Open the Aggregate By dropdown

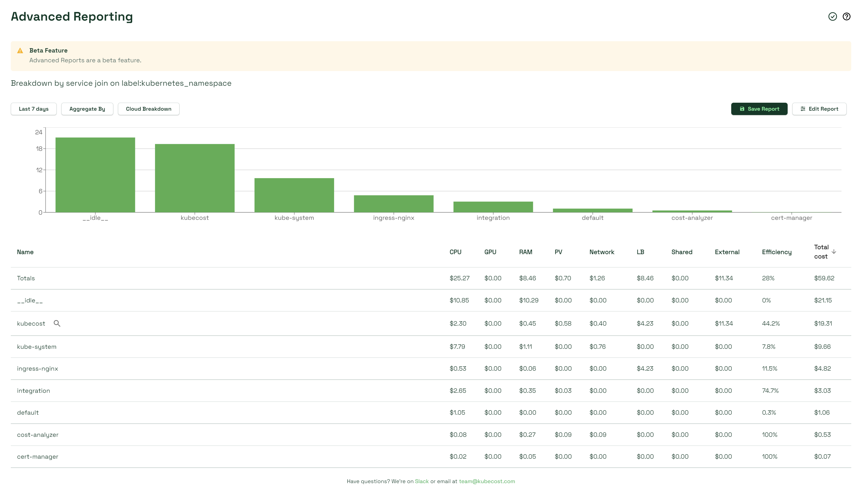(x=87, y=108)
